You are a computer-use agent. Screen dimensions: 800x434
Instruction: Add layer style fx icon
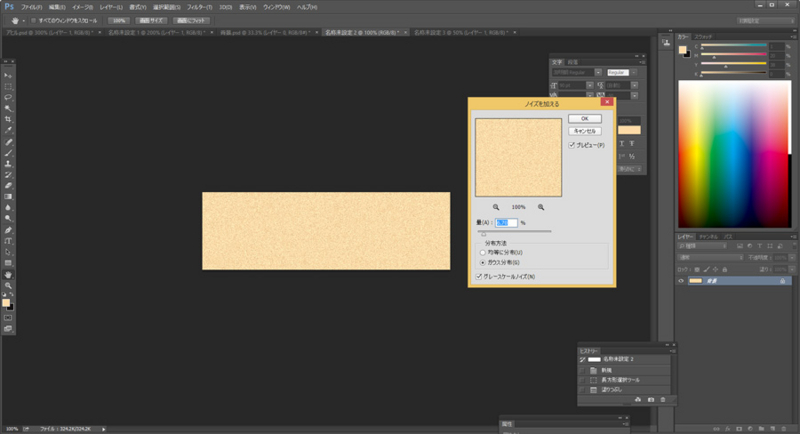click(x=728, y=429)
